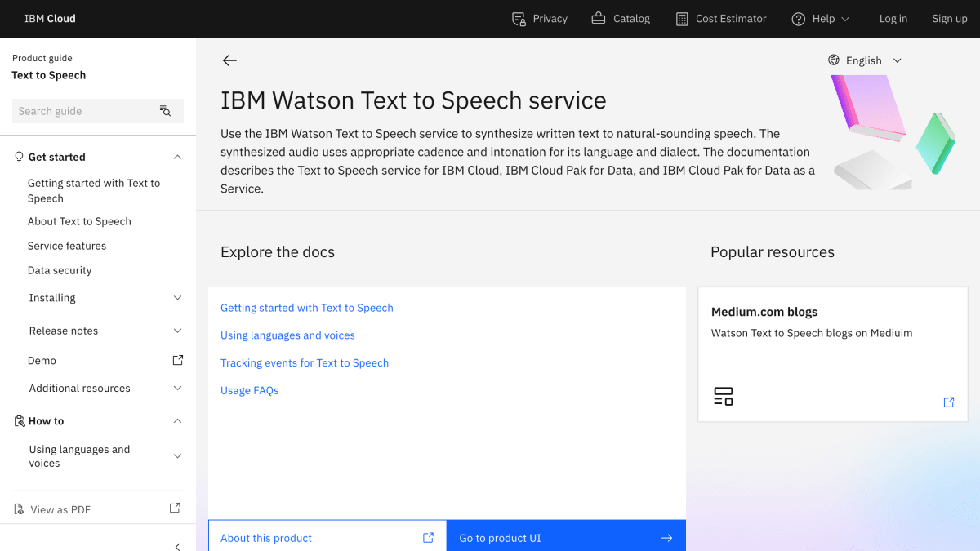
Task: Click Log in in the header
Action: coord(893,19)
